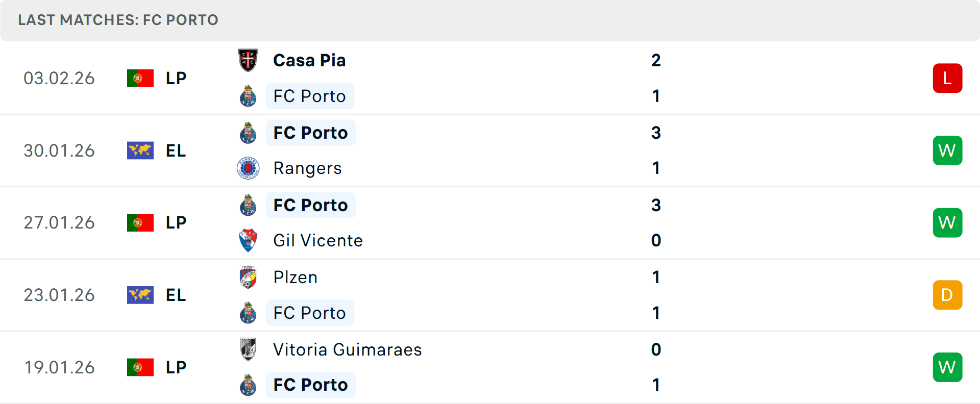Click the Casa Pia club crest
Screen dimensions: 980x404
tap(249, 58)
